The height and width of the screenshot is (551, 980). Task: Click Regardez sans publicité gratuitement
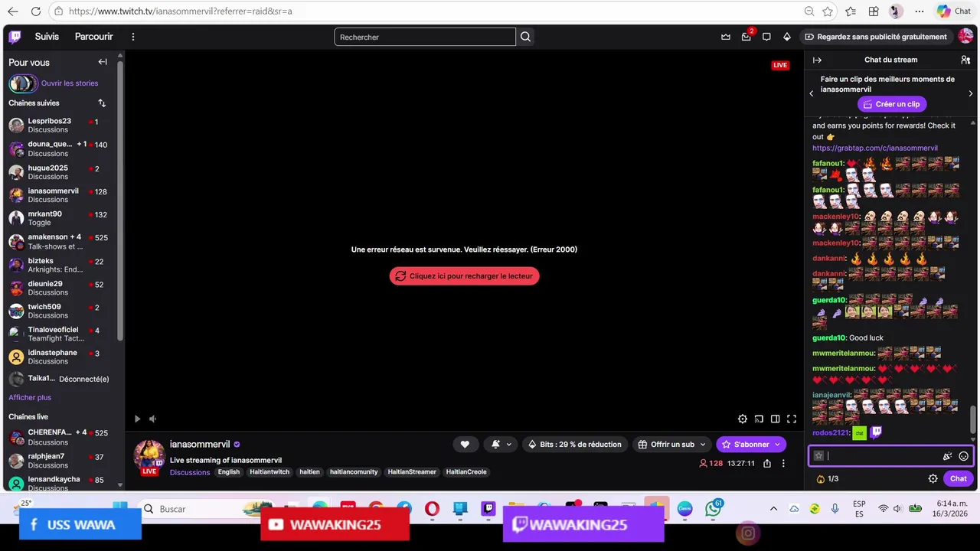(877, 37)
